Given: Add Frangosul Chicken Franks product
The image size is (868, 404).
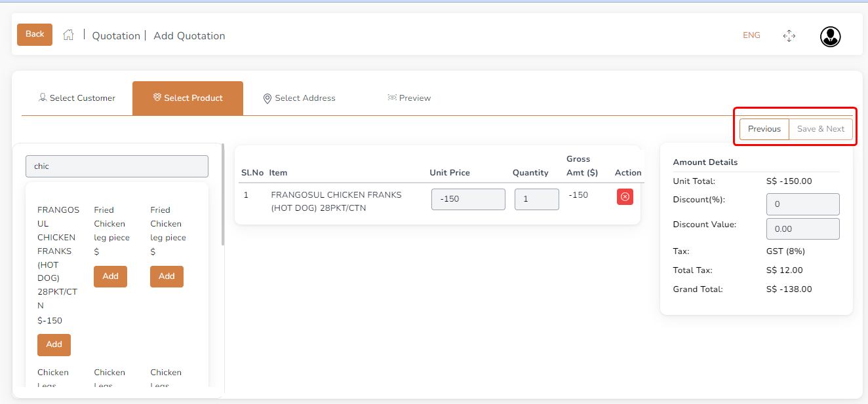Looking at the screenshot, I should (54, 344).
